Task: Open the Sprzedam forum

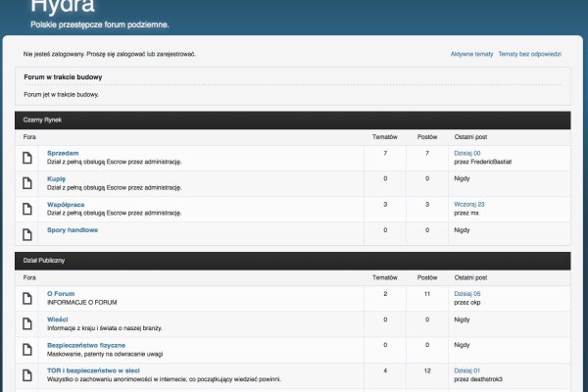Action: [63, 153]
